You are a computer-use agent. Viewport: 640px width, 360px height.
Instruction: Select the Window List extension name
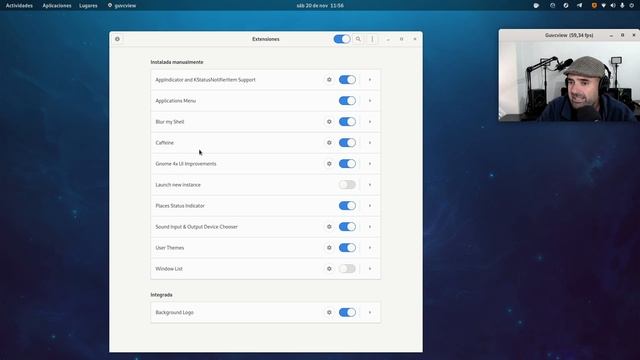(169, 269)
